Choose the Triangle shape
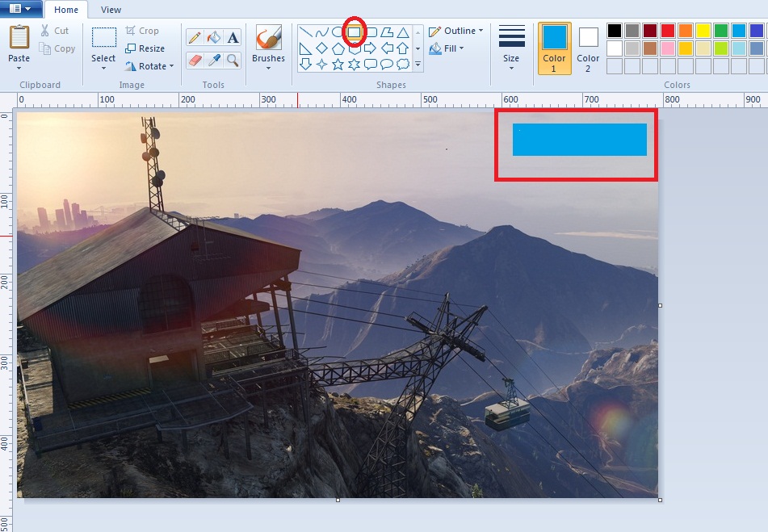Viewport: 768px width, 532px height. click(403, 32)
